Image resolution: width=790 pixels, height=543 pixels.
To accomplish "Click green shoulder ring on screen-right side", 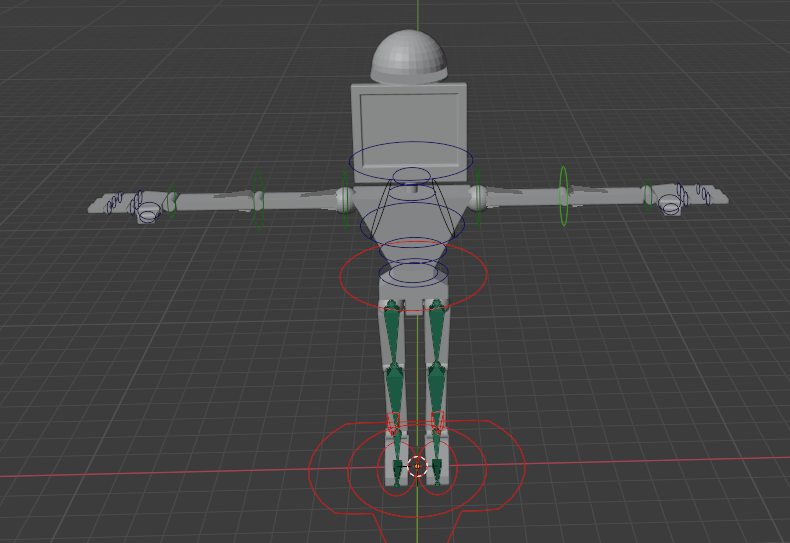I will click(x=478, y=193).
